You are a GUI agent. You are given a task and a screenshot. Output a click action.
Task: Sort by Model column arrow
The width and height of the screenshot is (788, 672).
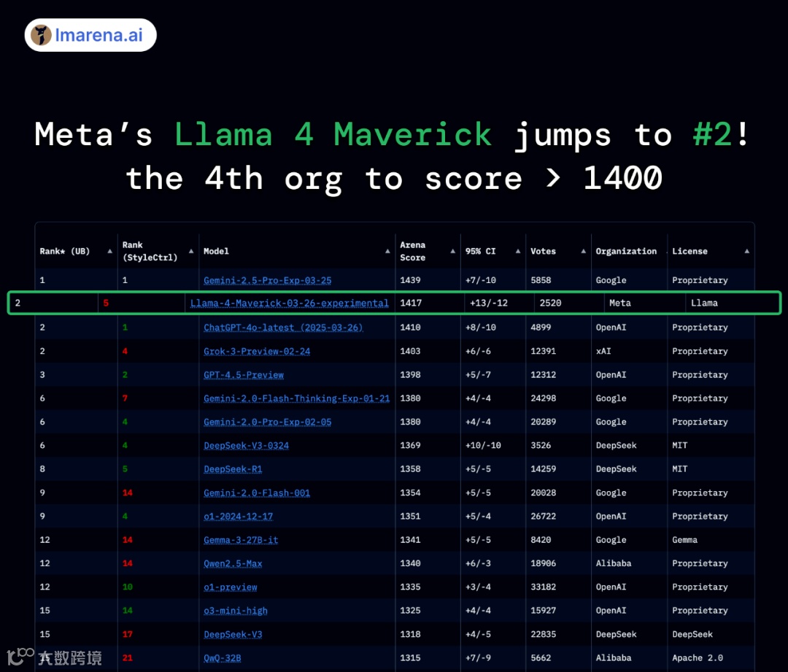(387, 251)
